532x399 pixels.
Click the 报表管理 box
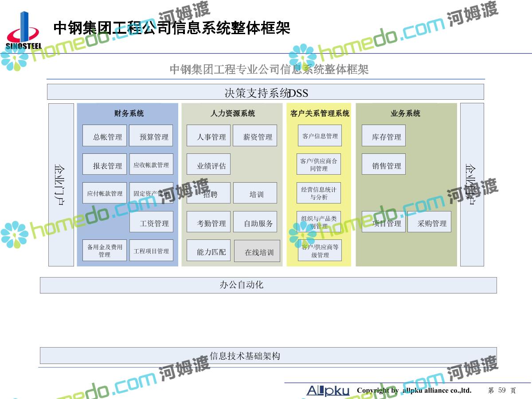click(x=105, y=164)
